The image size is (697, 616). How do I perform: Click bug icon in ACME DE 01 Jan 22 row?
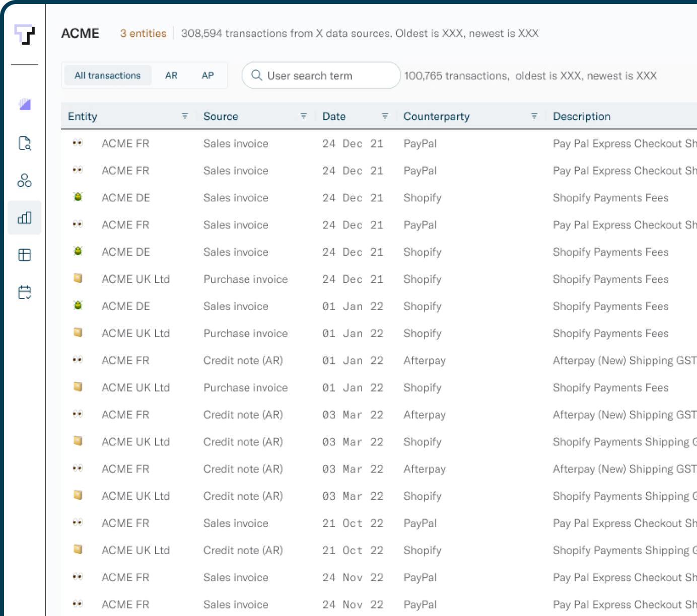(x=78, y=305)
